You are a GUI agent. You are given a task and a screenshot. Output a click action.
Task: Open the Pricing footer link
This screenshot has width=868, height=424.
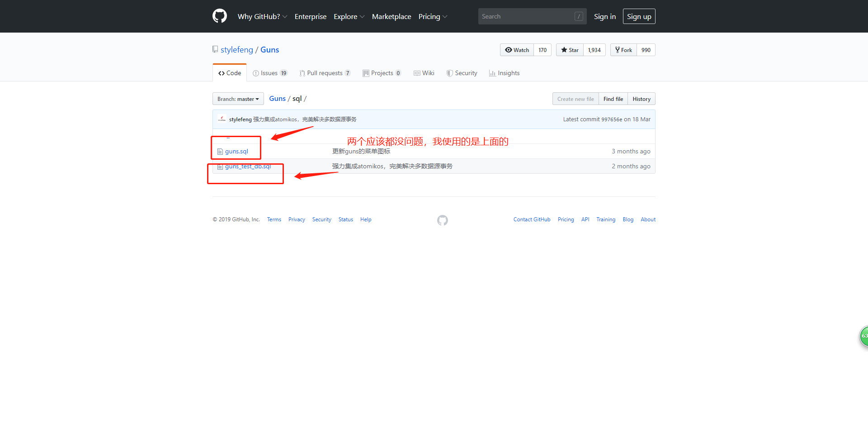(x=566, y=219)
